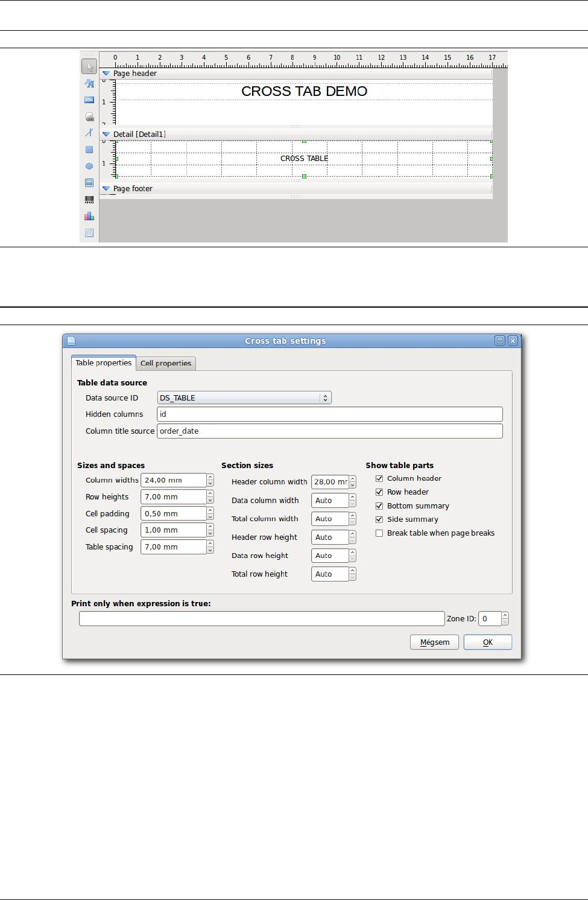Switch to the Table properties tab
The width and height of the screenshot is (588, 900).
pos(104,363)
